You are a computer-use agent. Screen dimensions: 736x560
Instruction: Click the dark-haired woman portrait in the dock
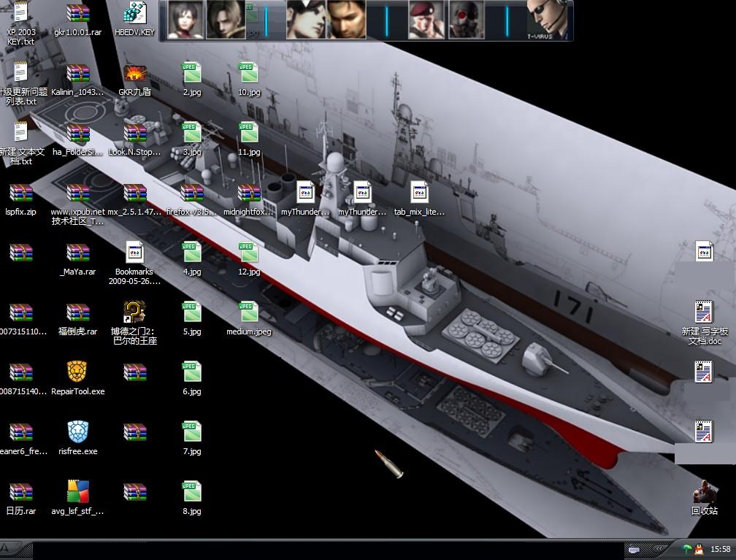click(x=185, y=20)
